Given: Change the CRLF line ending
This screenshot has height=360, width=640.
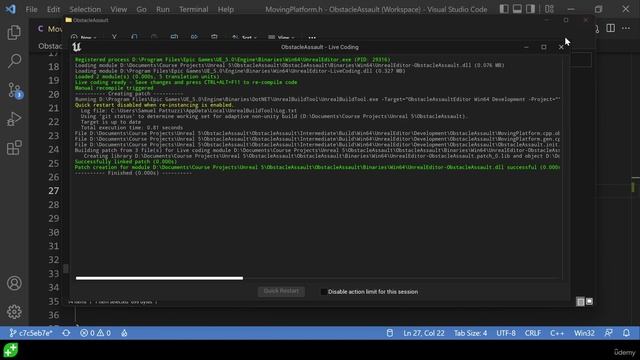Looking at the screenshot, I should [533, 333].
